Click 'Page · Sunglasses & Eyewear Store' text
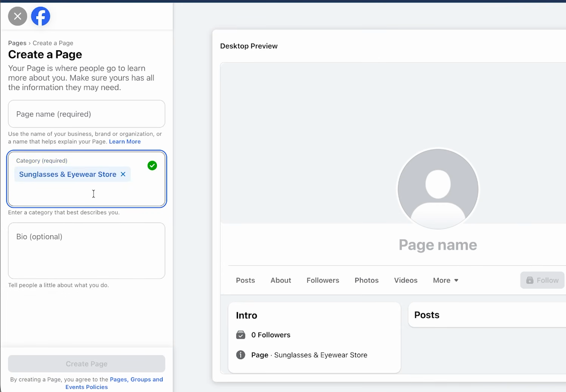This screenshot has height=392, width=566. [x=309, y=355]
